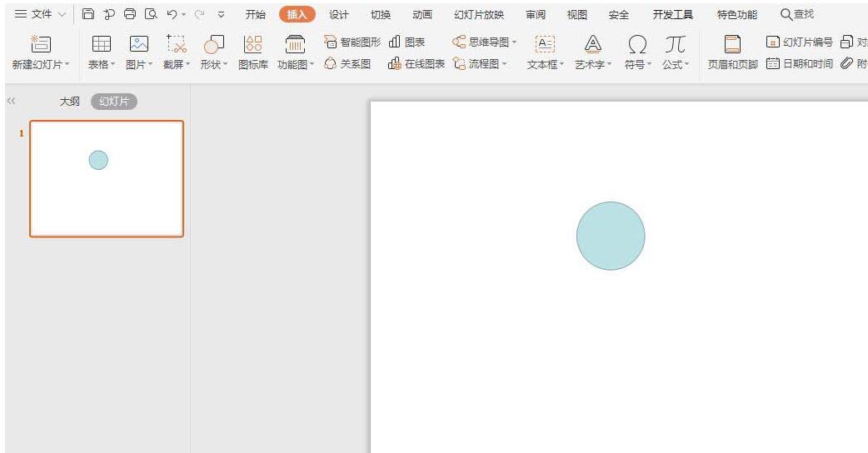Open the 流程图 flowchart option

coord(479,63)
